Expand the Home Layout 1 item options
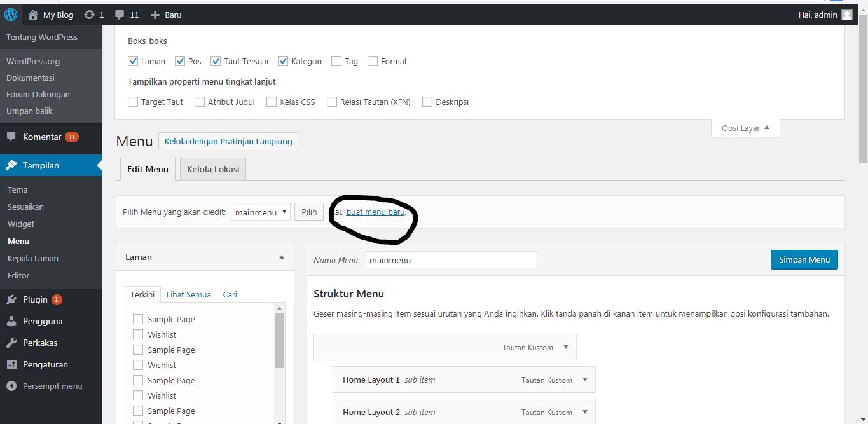 (x=585, y=380)
